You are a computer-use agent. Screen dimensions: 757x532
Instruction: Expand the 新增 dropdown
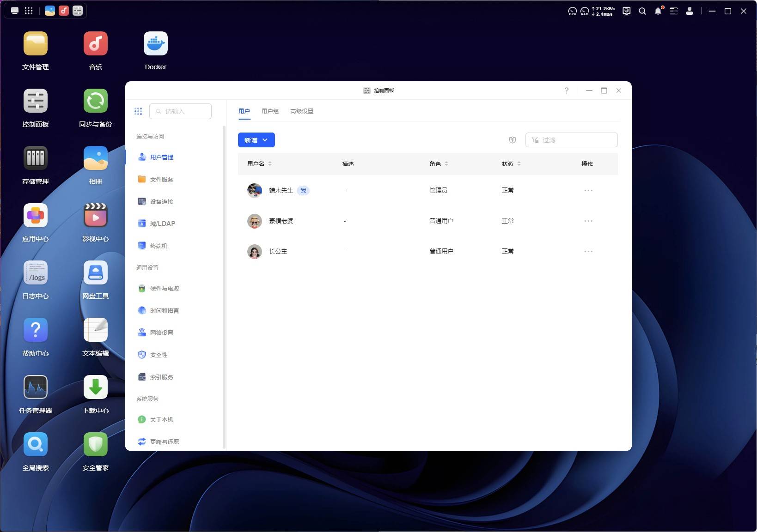(x=265, y=140)
